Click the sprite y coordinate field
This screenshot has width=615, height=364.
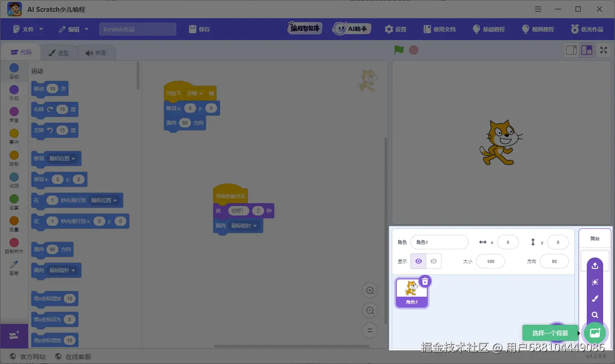[558, 242]
